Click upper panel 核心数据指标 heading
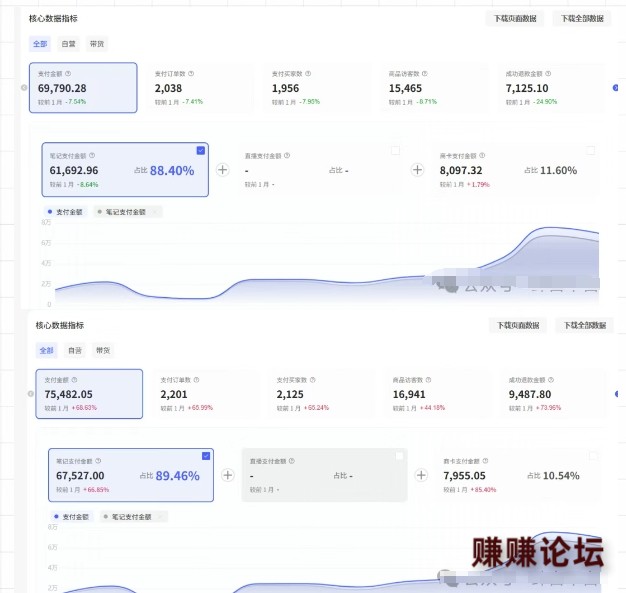The width and height of the screenshot is (626, 593). [x=53, y=18]
